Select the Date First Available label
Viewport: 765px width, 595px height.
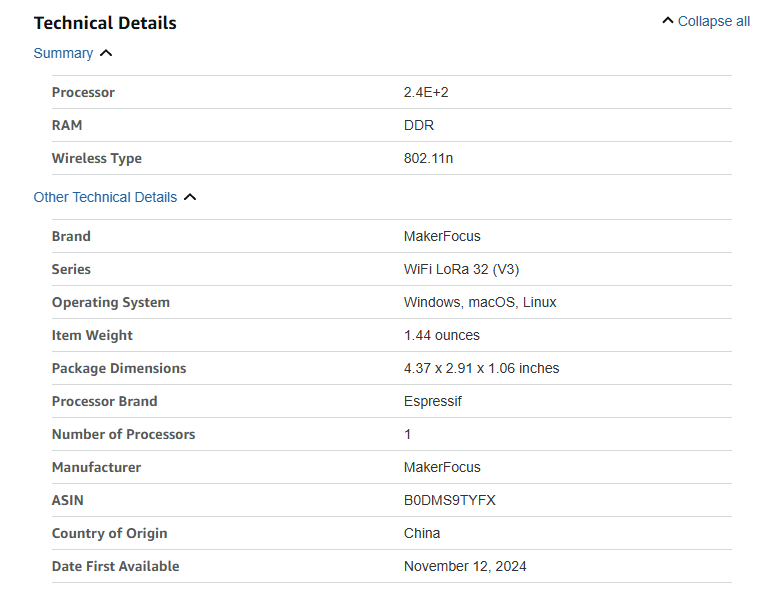point(116,566)
